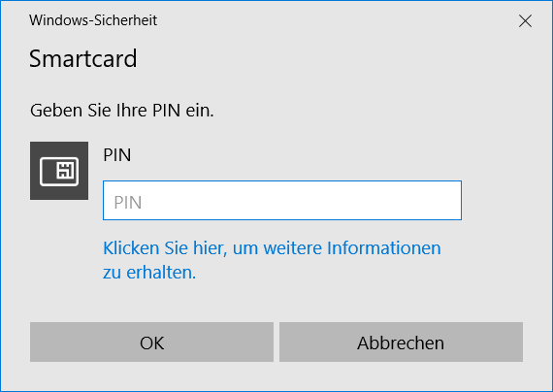
Task: Confirm the PIN with the OK button
Action: pyautogui.click(x=151, y=342)
